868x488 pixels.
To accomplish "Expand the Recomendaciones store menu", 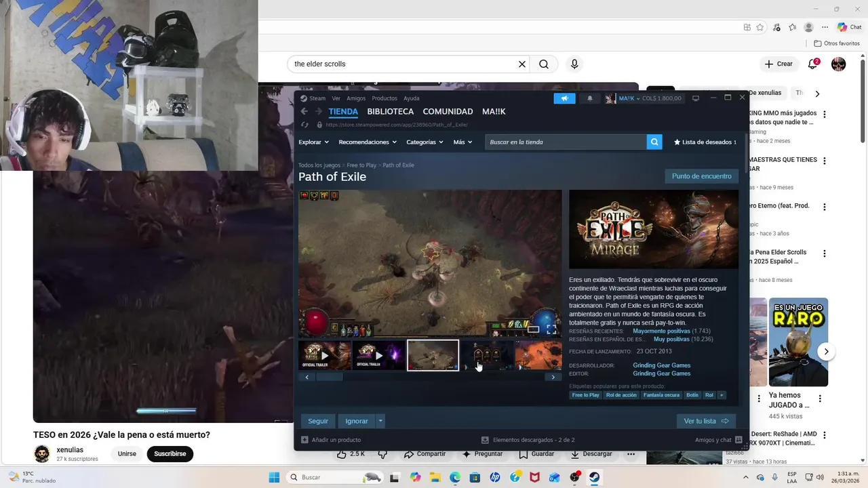I will [x=368, y=142].
